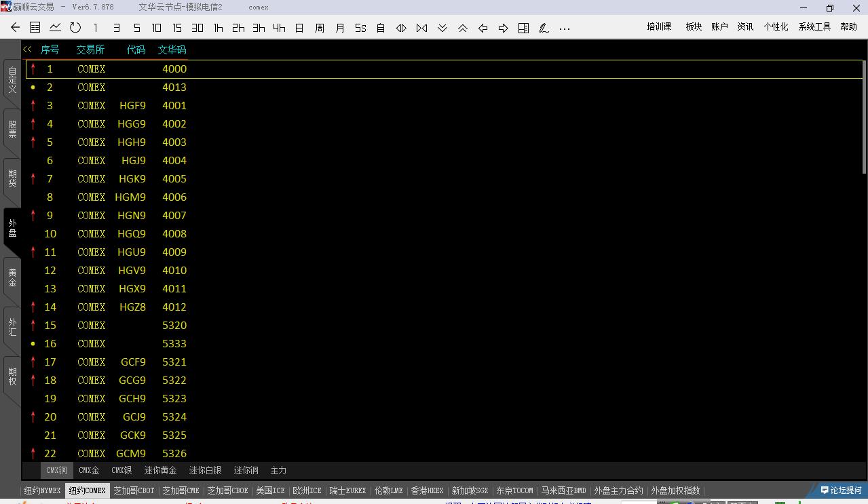868x504 pixels.
Task: Select the 1h period button
Action: click(x=218, y=28)
